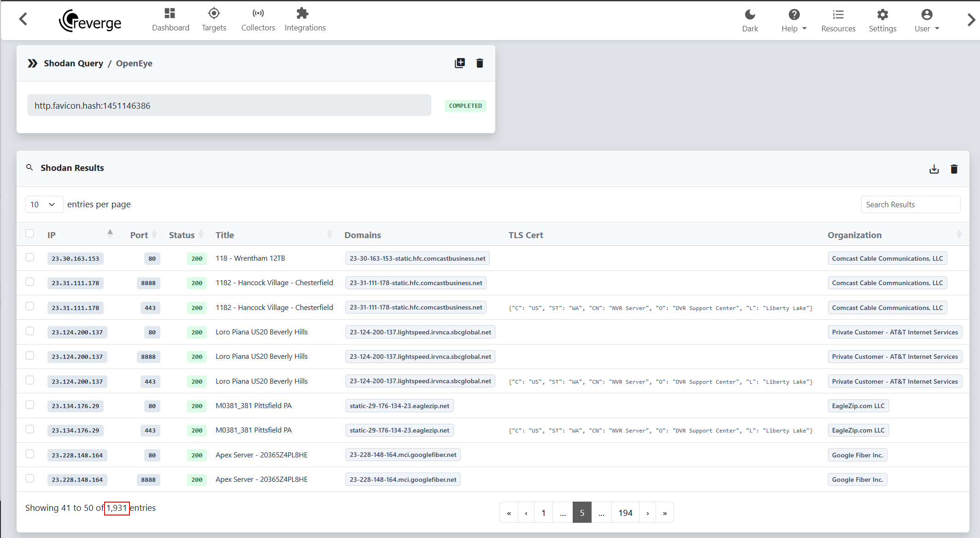Go to page 194

(625, 513)
